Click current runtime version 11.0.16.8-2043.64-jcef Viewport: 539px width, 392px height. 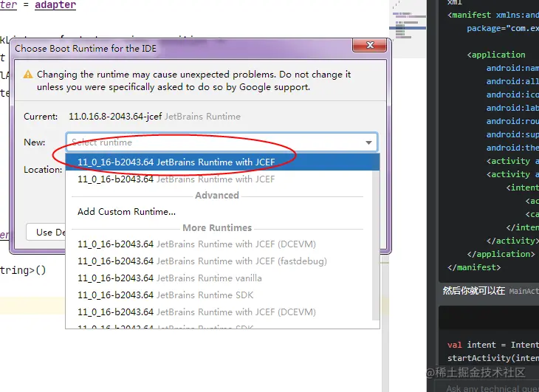115,117
